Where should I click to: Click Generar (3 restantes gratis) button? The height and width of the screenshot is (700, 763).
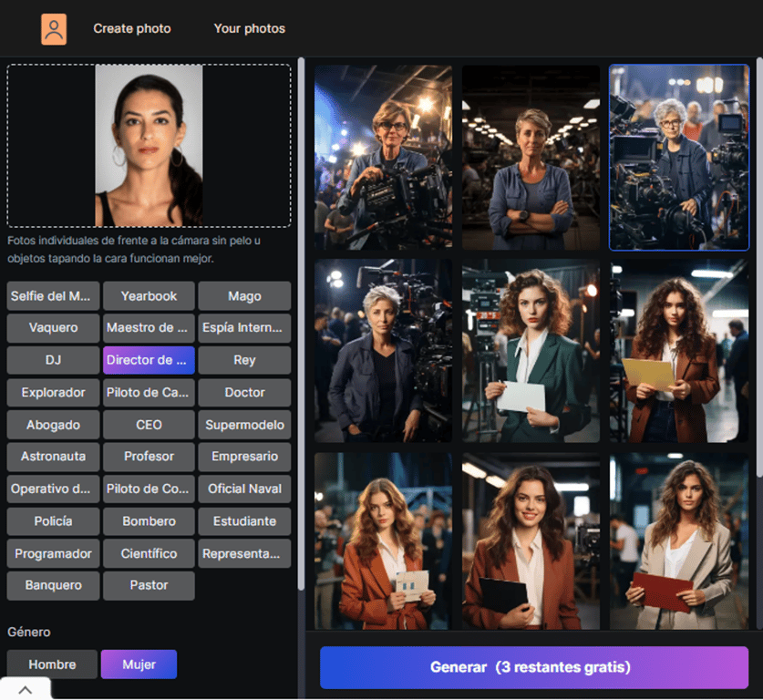click(x=534, y=667)
